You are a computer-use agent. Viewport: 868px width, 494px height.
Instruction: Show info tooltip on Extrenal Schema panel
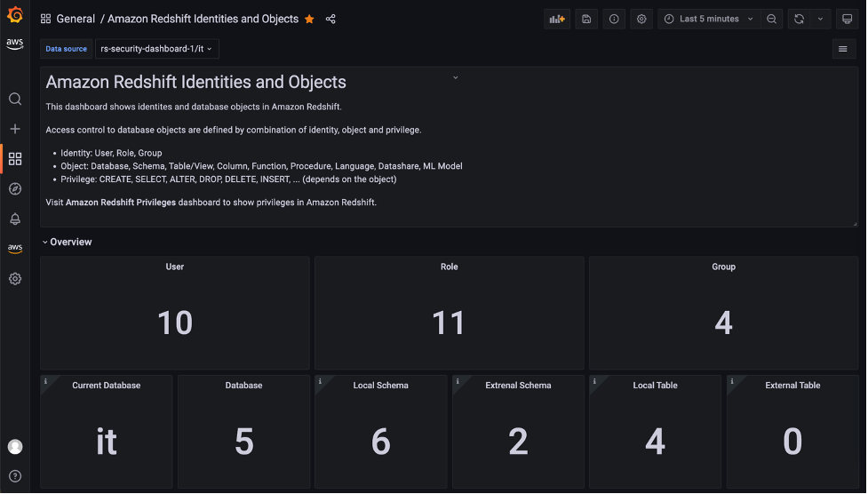tap(458, 381)
